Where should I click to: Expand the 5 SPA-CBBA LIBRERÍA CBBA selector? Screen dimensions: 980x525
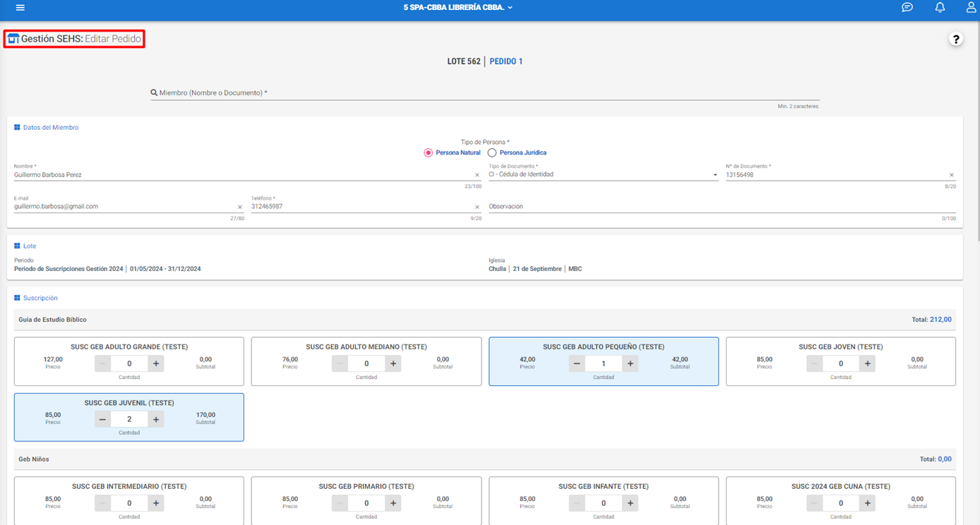coord(458,7)
